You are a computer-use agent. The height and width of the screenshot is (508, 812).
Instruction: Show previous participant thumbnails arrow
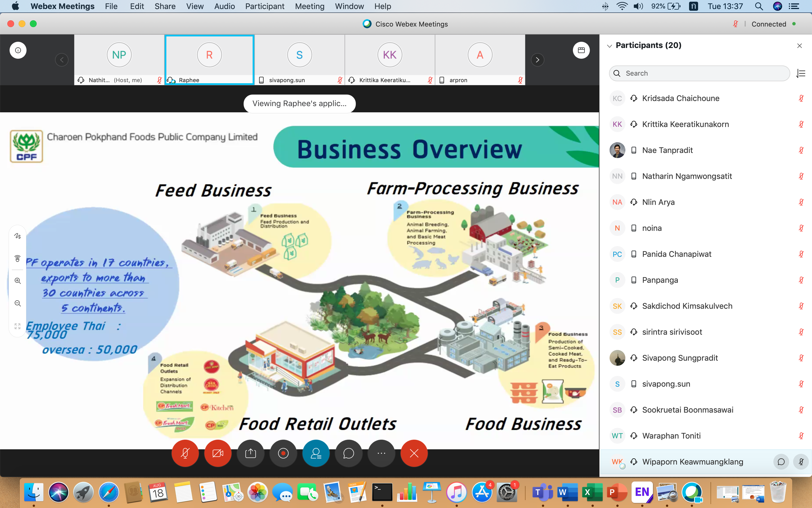tap(62, 60)
